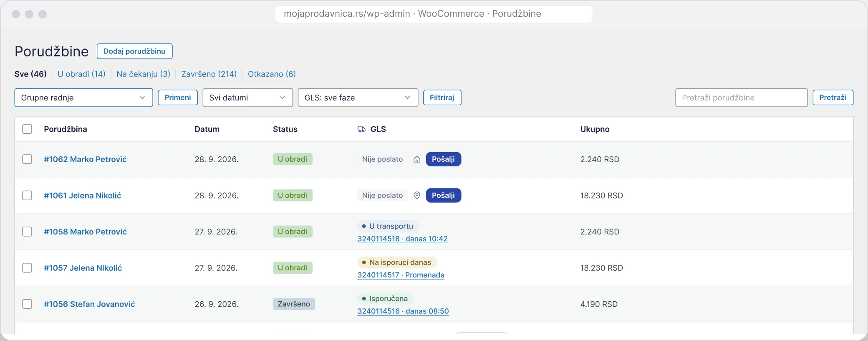Click the parcel locker pin icon for order #1061
Viewport: 868px width, 341px height.
[x=416, y=195]
